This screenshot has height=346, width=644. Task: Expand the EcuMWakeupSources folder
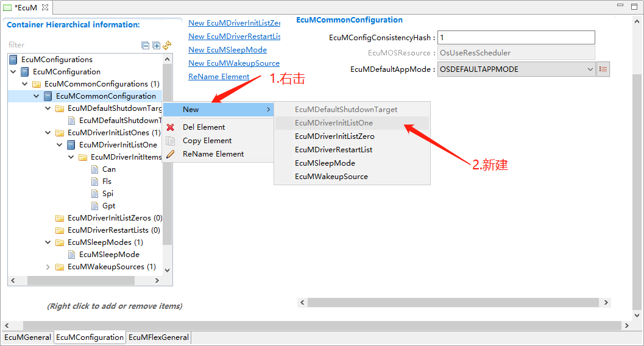point(48,267)
